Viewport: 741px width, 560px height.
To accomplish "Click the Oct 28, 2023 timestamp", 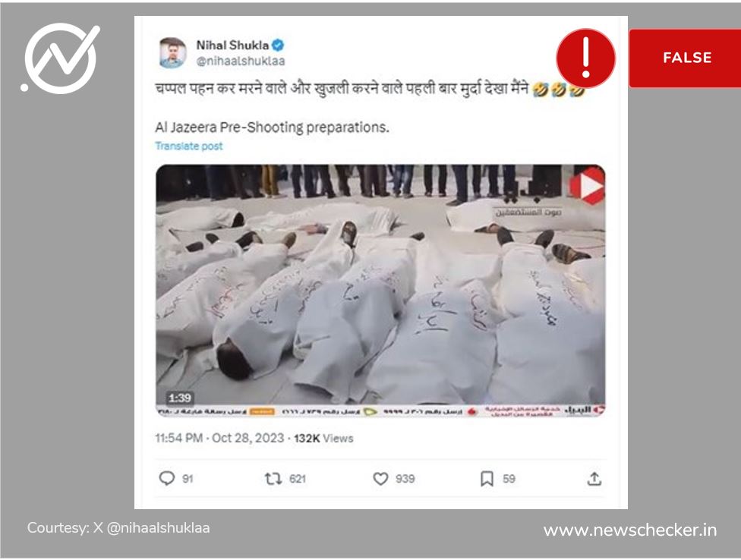I will (248, 438).
